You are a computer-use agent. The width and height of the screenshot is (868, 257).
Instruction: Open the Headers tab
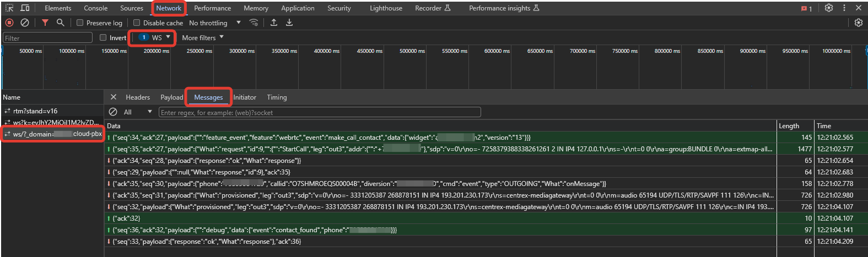(138, 97)
